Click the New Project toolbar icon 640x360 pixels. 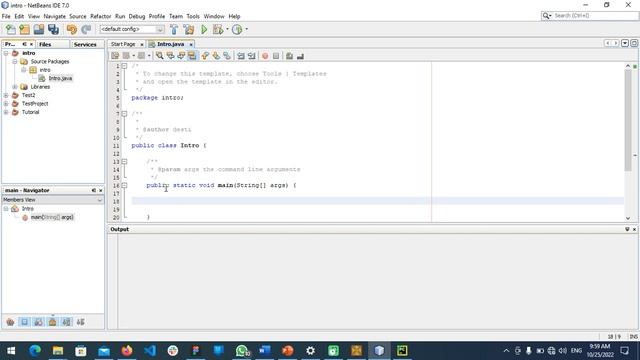[x=24, y=29]
